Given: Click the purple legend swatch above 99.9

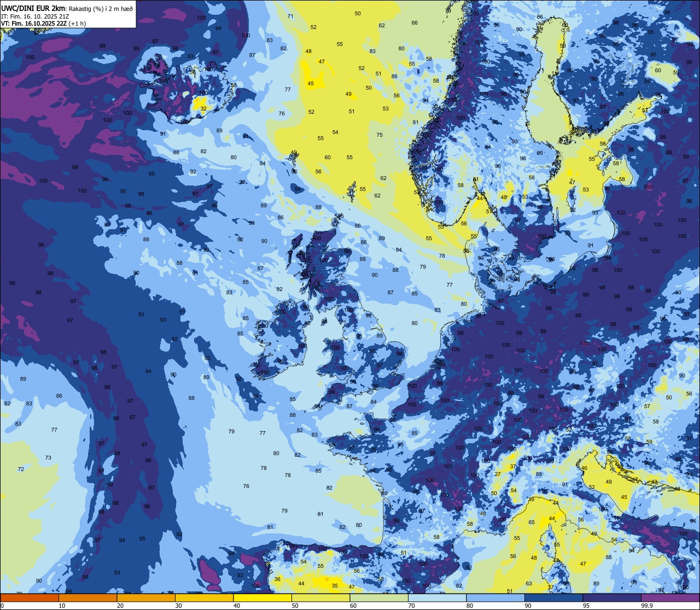Looking at the screenshot, I should [x=670, y=598].
